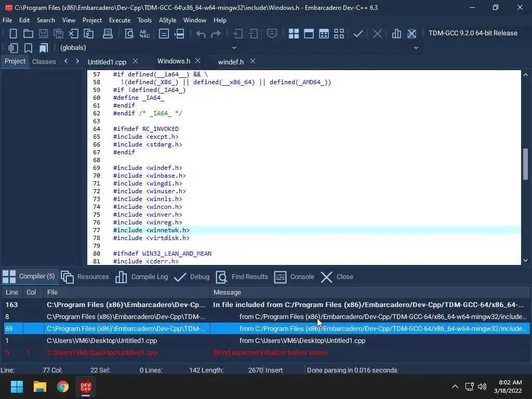Switch to the windef.h editor tab

(231, 62)
